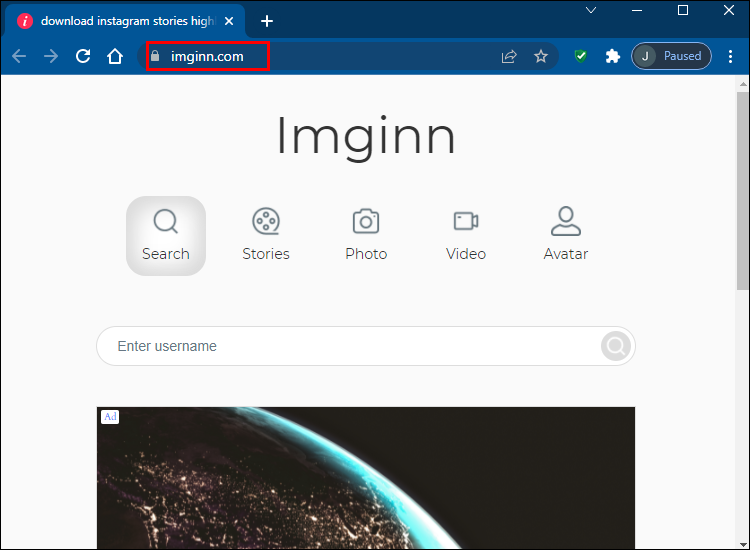Submit search with the magnifier button

[616, 346]
